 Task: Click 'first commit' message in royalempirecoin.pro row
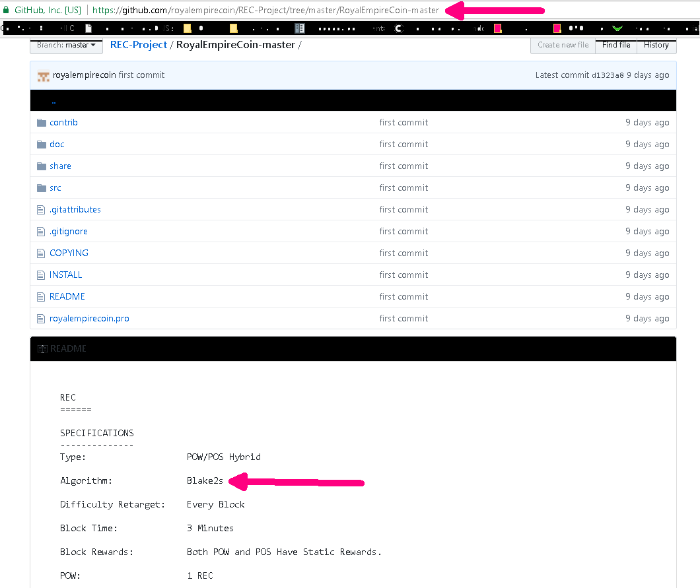pos(403,319)
